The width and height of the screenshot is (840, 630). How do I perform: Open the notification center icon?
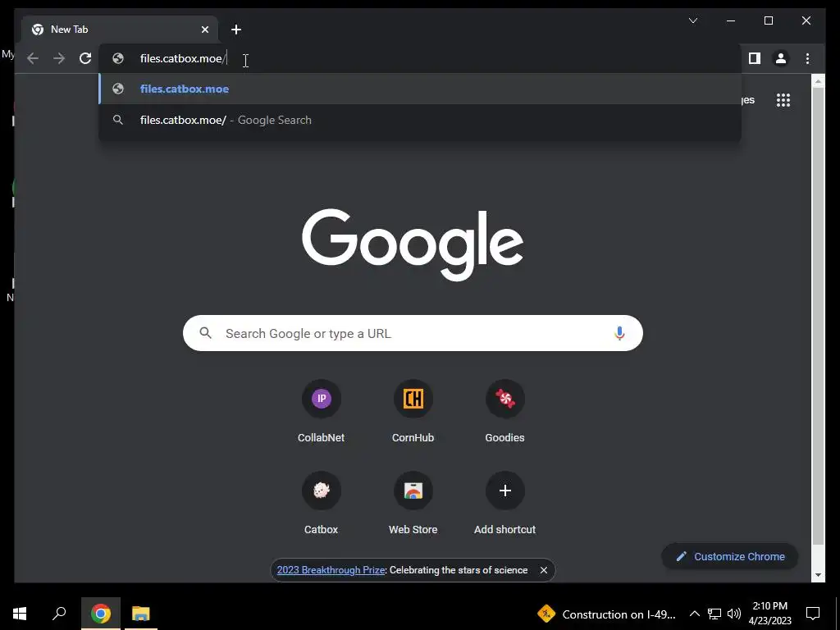[813, 614]
